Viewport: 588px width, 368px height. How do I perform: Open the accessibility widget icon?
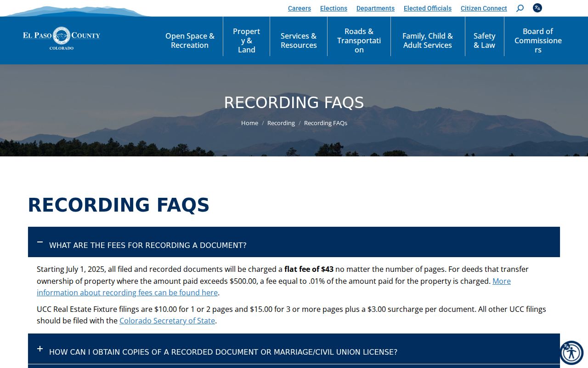[571, 353]
